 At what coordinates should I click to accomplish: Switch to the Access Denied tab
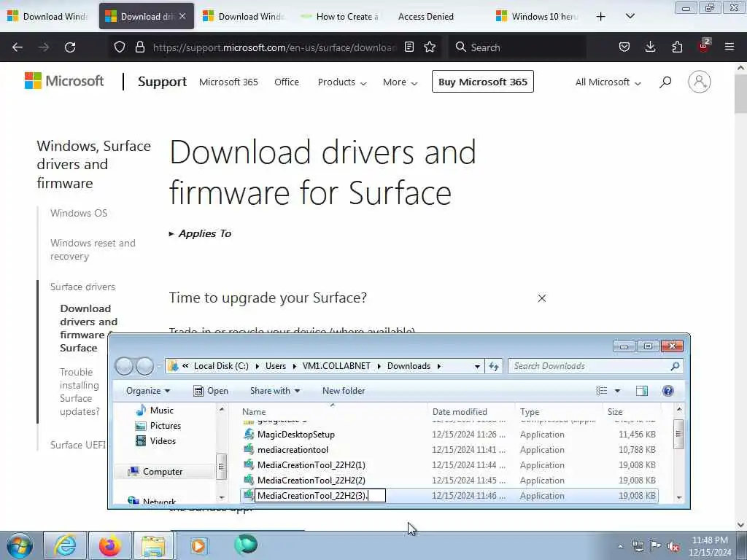tap(426, 16)
